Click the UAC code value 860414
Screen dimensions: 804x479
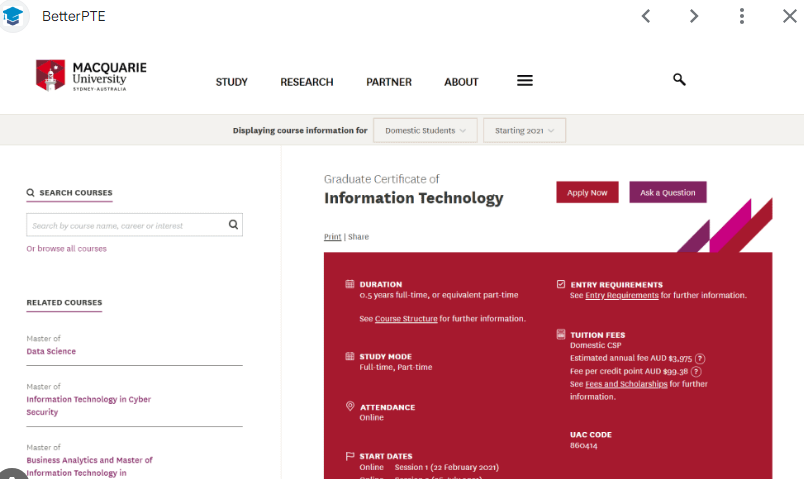point(584,446)
